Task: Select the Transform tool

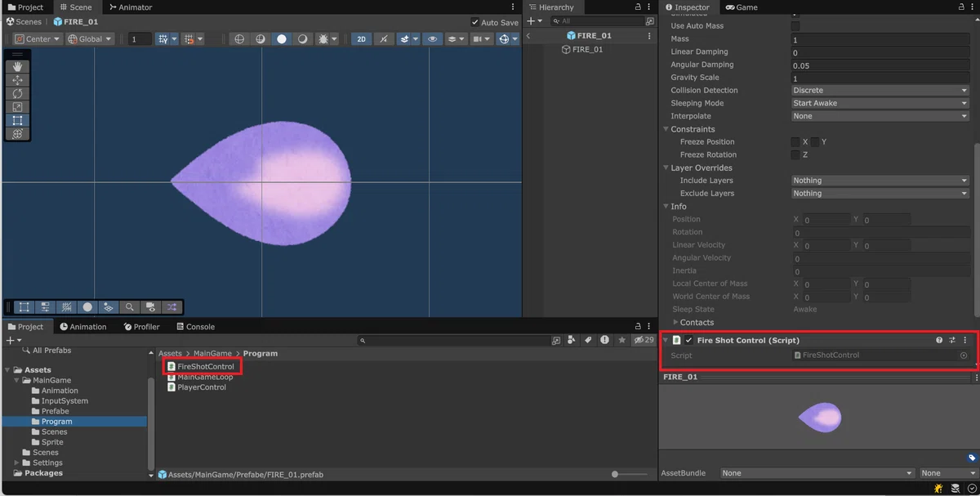Action: coord(17,134)
